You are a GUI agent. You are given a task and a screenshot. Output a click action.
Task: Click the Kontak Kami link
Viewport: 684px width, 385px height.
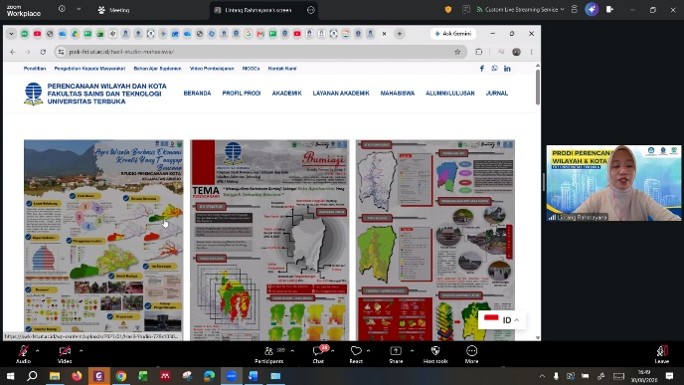pos(282,68)
